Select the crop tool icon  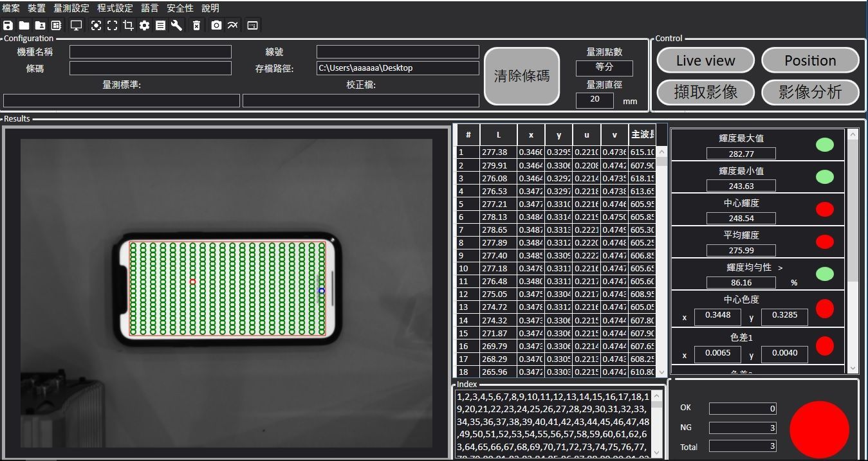128,25
